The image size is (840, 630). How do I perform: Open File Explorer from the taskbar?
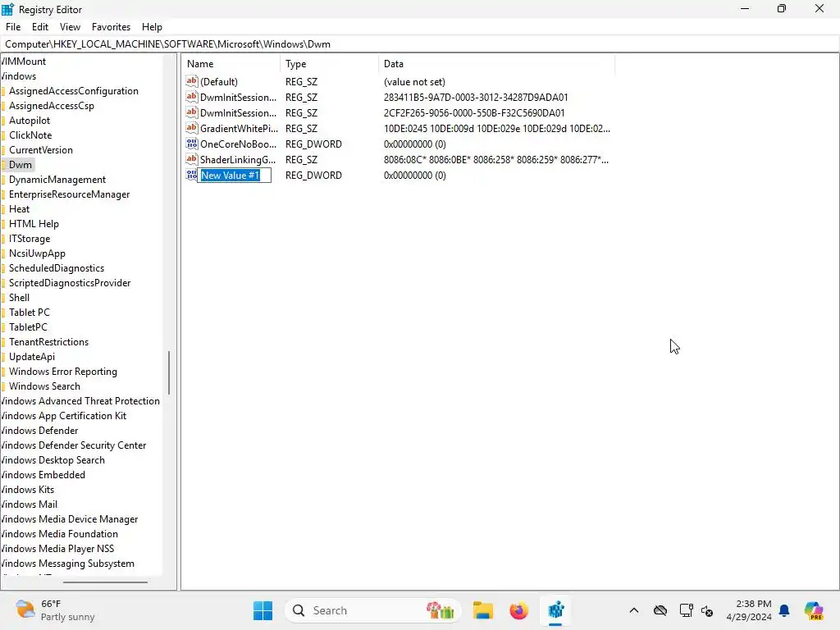[x=482, y=610]
